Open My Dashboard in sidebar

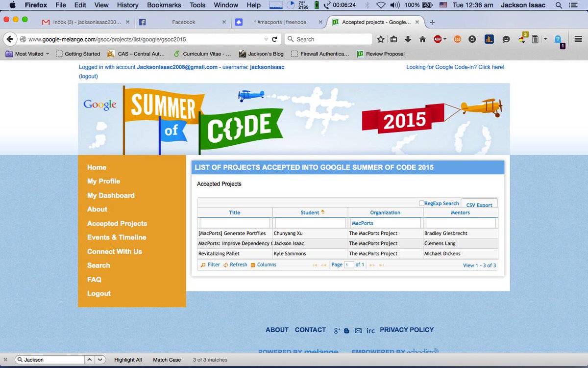(x=111, y=195)
